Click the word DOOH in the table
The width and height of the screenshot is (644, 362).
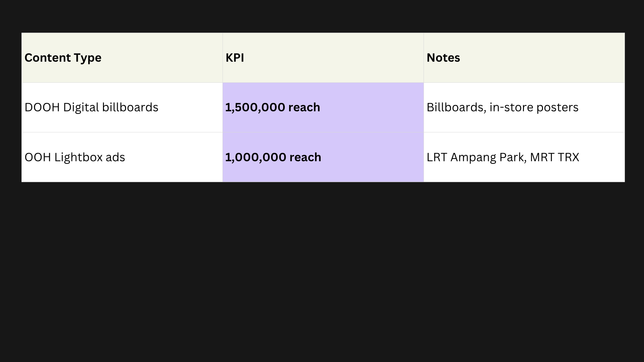[x=42, y=107]
